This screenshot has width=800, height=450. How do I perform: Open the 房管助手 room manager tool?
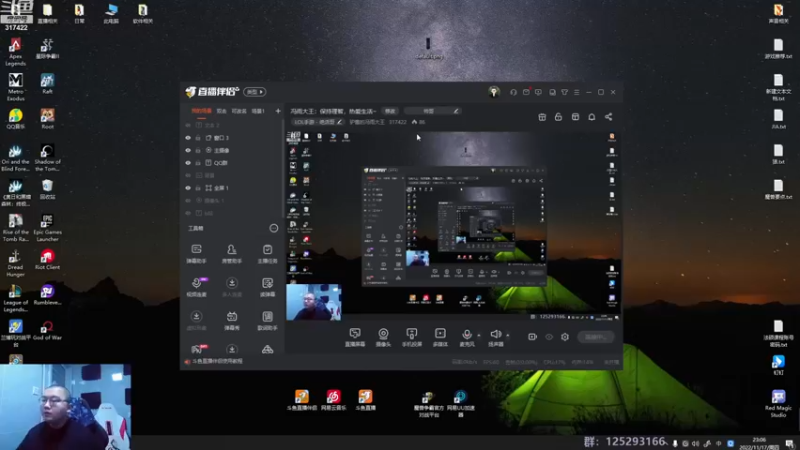[x=232, y=254]
